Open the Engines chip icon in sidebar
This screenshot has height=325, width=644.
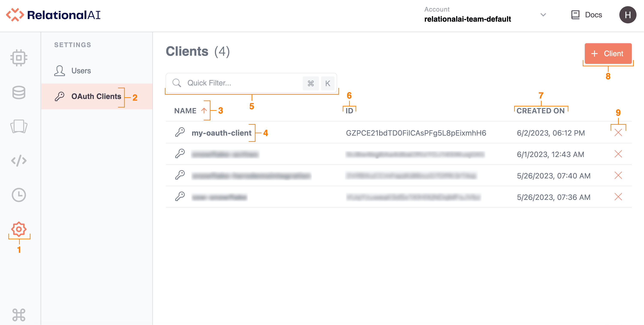point(19,58)
